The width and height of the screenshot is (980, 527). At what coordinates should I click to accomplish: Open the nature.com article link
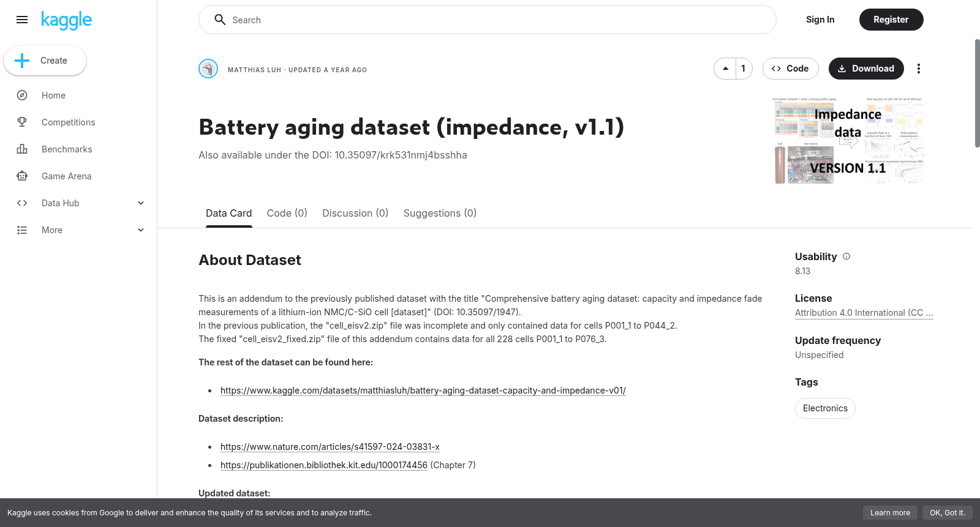[x=330, y=447]
